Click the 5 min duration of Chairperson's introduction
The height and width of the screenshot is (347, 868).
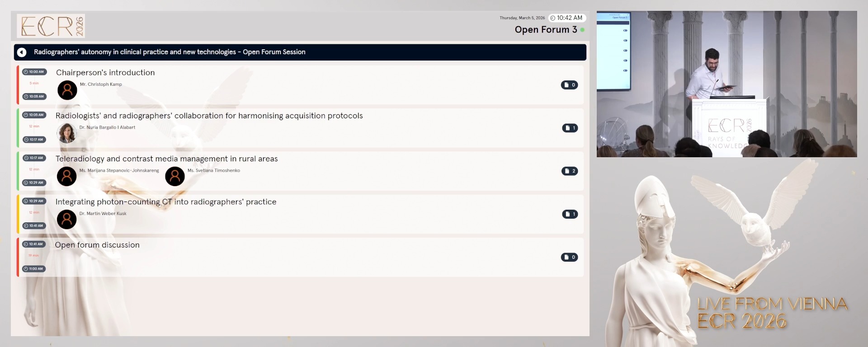(34, 84)
